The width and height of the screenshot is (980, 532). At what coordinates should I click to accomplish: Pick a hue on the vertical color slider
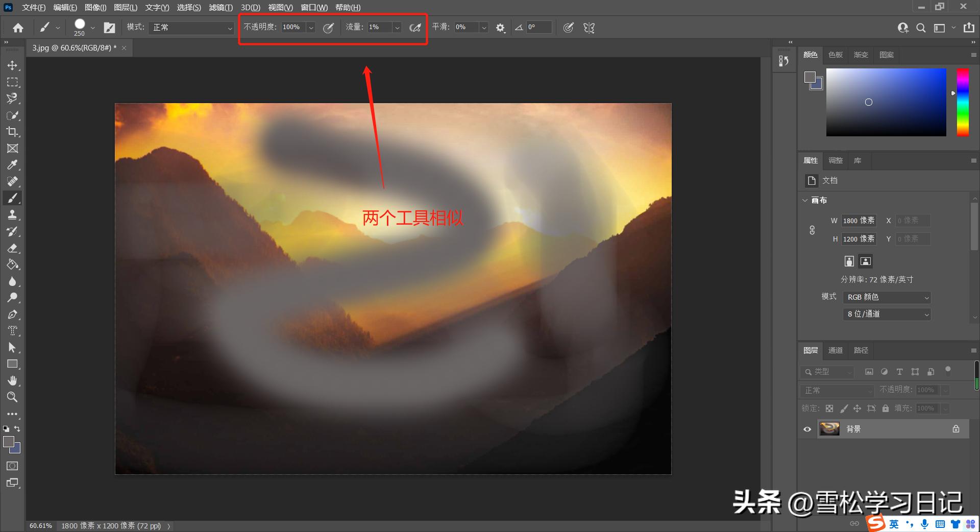coord(963,102)
